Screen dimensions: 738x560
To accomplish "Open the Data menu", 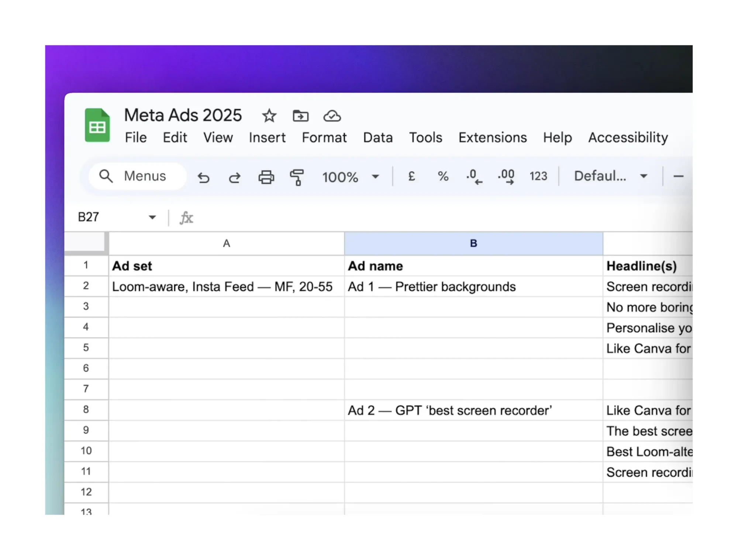I will (378, 138).
